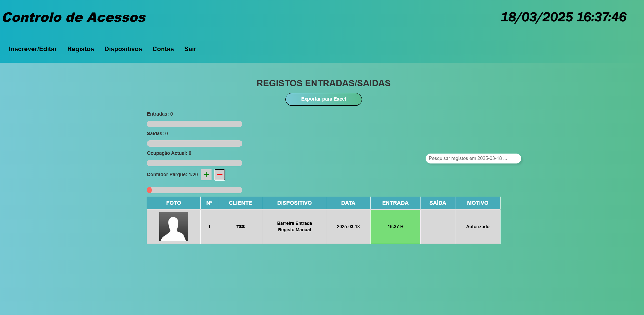Click the Entradas progress bar
This screenshot has width=644, height=315.
coord(194,124)
